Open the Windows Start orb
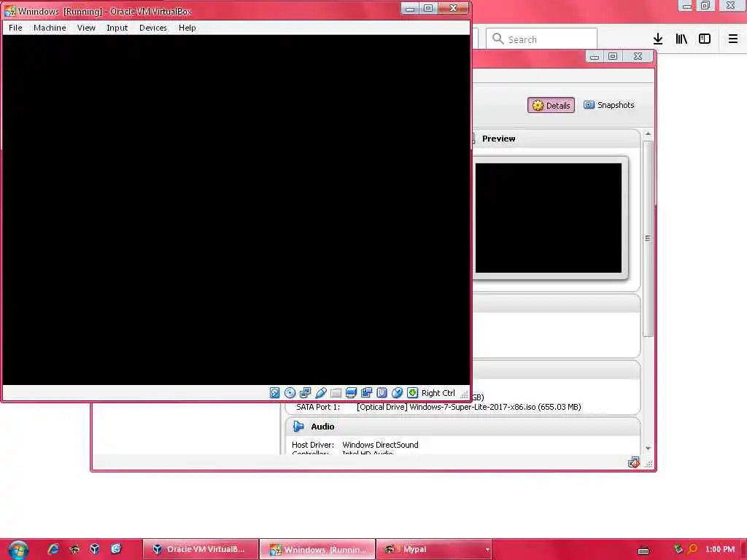This screenshot has width=747, height=560. (18, 550)
